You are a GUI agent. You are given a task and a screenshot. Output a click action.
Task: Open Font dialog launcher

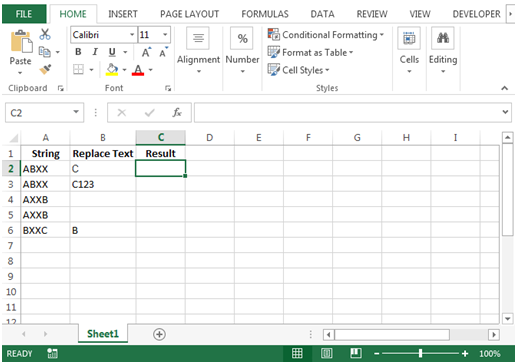pyautogui.click(x=168, y=88)
